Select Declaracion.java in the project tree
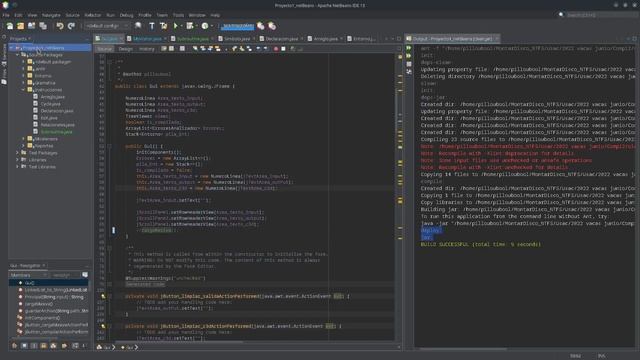Screen dimensions: 640x360 point(57,111)
